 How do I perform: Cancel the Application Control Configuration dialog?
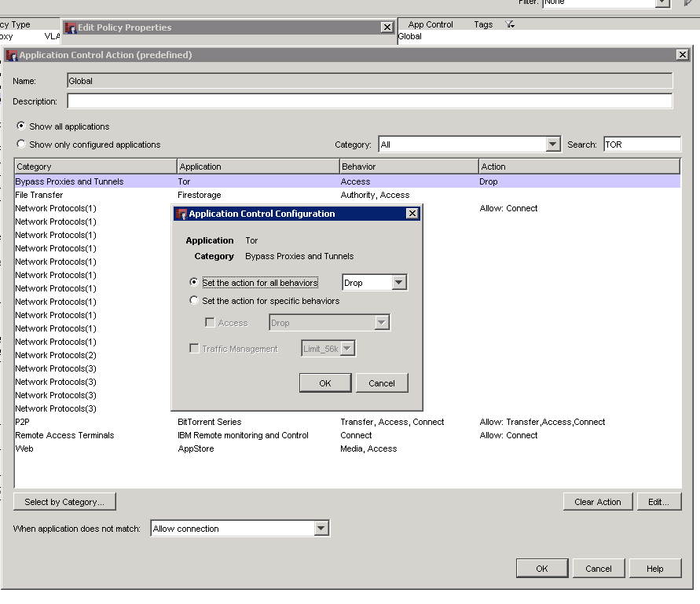coord(381,383)
